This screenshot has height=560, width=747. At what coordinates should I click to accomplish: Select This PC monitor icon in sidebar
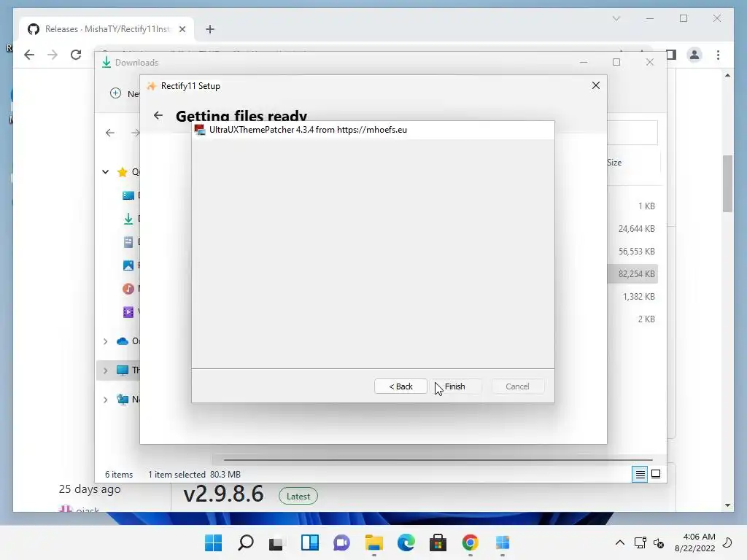[x=123, y=370]
